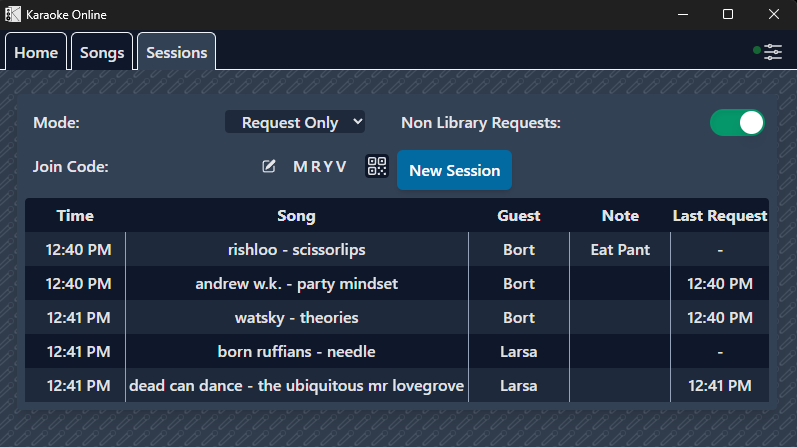Minimize the Karaoke Online window

tap(683, 14)
